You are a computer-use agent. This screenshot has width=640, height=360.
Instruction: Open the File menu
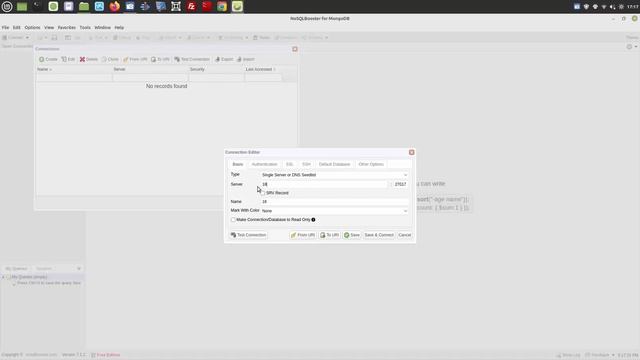pyautogui.click(x=5, y=27)
